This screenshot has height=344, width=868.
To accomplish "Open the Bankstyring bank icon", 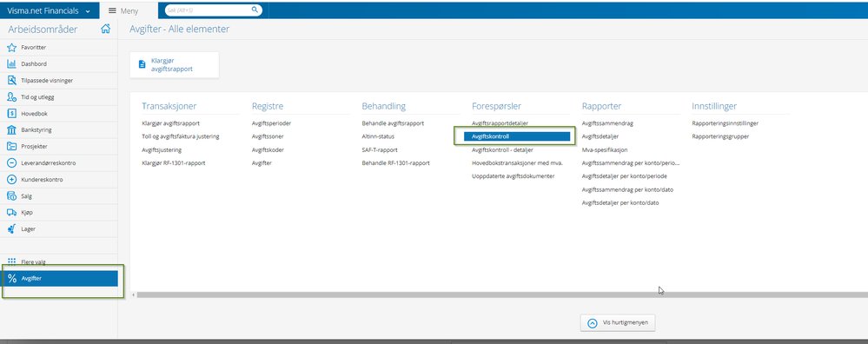I will tap(11, 130).
